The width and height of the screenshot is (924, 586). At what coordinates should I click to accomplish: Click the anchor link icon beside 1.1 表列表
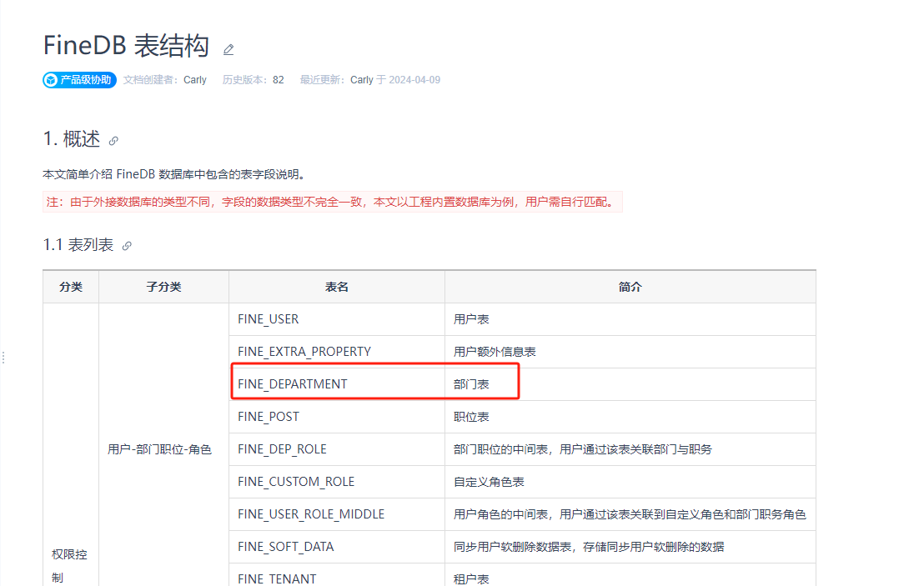[x=127, y=246]
